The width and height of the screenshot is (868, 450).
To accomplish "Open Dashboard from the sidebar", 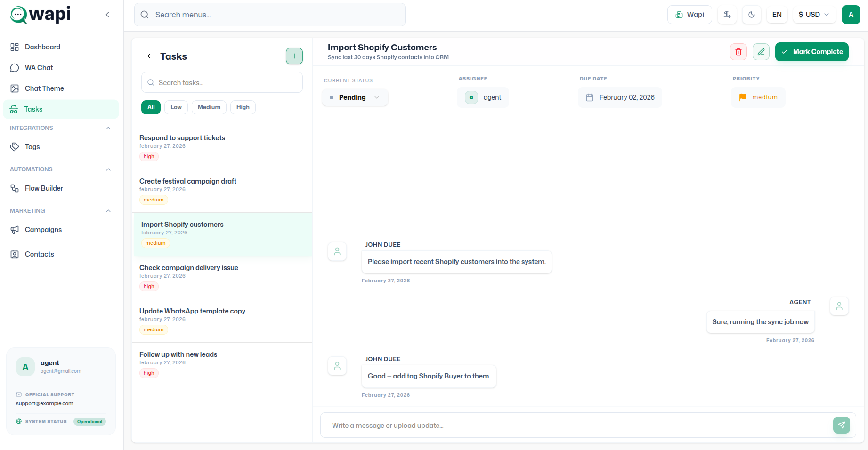I will (61, 47).
